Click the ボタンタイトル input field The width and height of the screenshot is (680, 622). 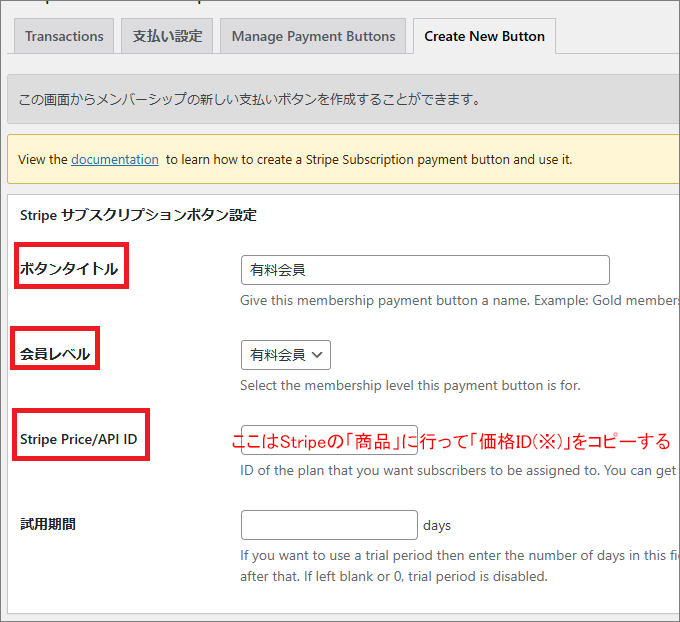425,270
